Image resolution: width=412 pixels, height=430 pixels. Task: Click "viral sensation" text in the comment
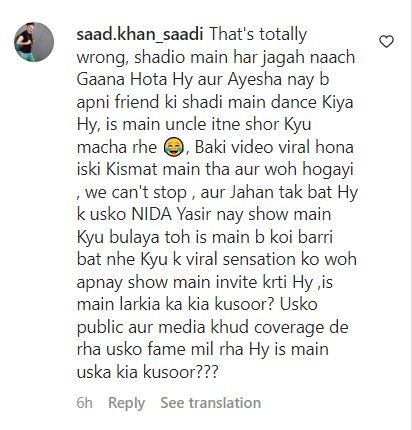[240, 259]
